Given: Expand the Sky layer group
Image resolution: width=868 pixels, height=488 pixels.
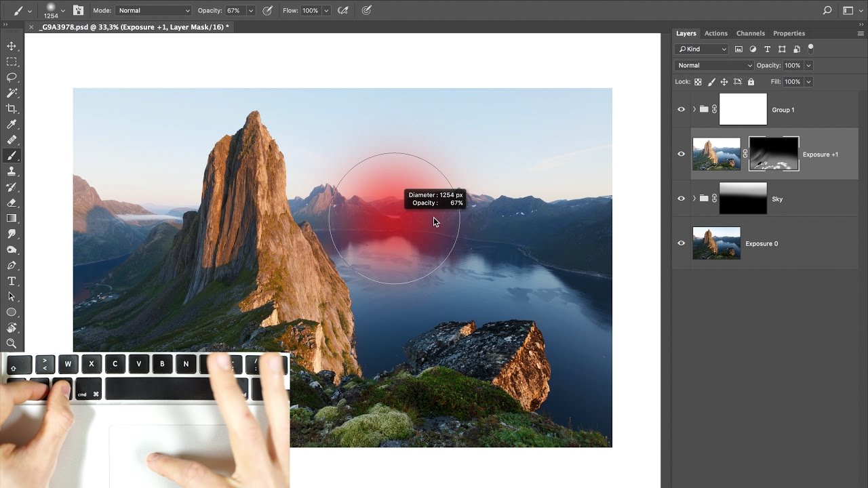Looking at the screenshot, I should [694, 199].
